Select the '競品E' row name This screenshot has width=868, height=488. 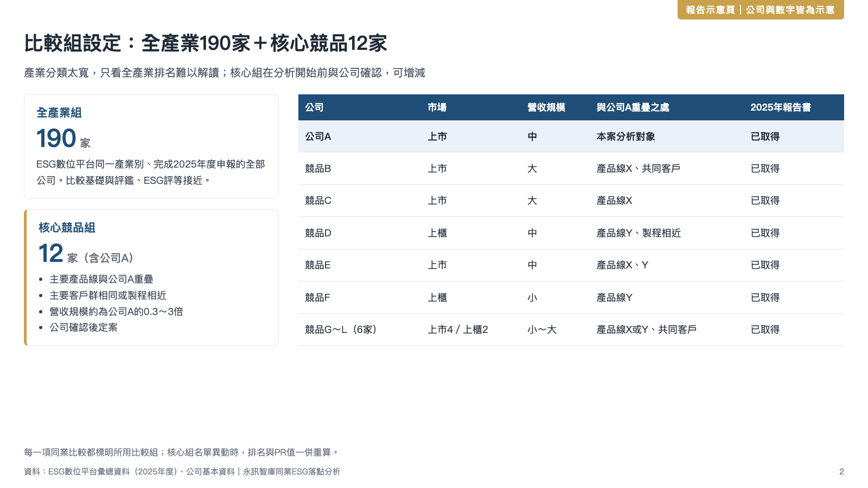[x=318, y=265]
